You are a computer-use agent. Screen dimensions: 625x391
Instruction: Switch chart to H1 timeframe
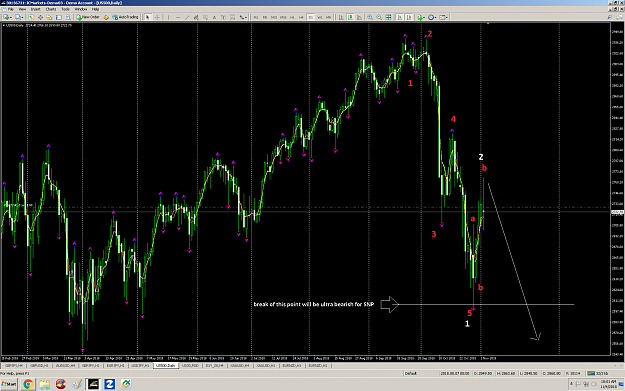pos(292,17)
